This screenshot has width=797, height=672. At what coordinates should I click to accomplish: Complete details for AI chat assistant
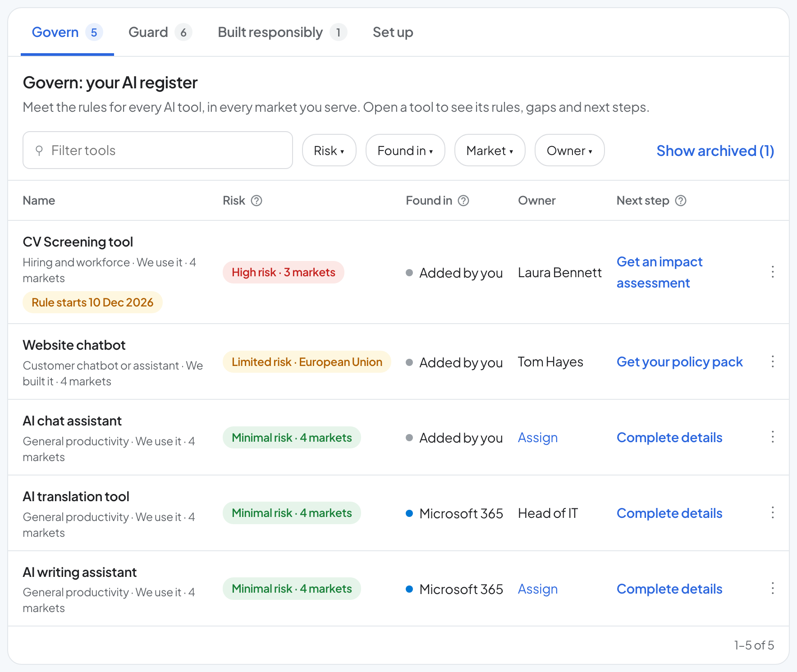coord(669,437)
